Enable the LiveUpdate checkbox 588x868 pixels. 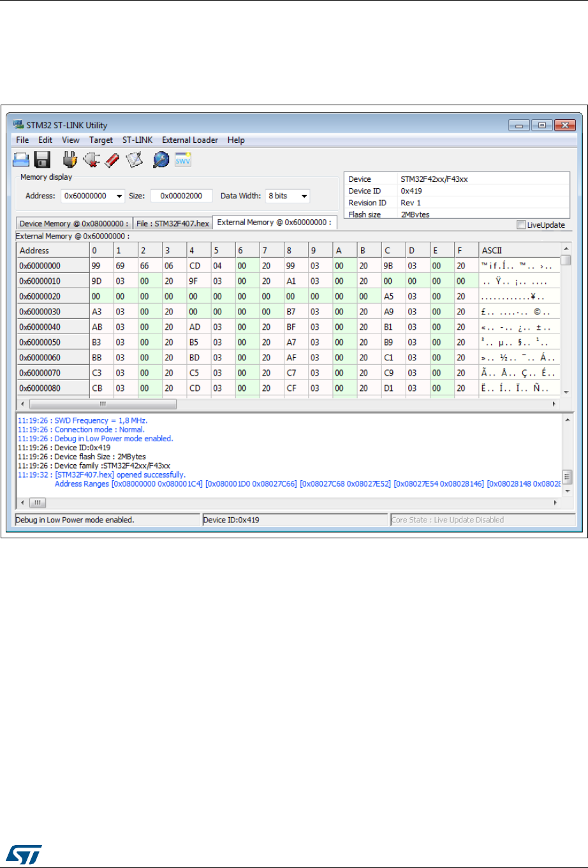point(521,224)
